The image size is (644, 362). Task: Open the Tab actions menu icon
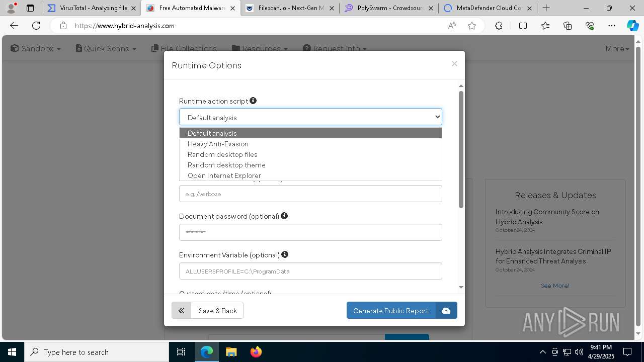pos(30,8)
